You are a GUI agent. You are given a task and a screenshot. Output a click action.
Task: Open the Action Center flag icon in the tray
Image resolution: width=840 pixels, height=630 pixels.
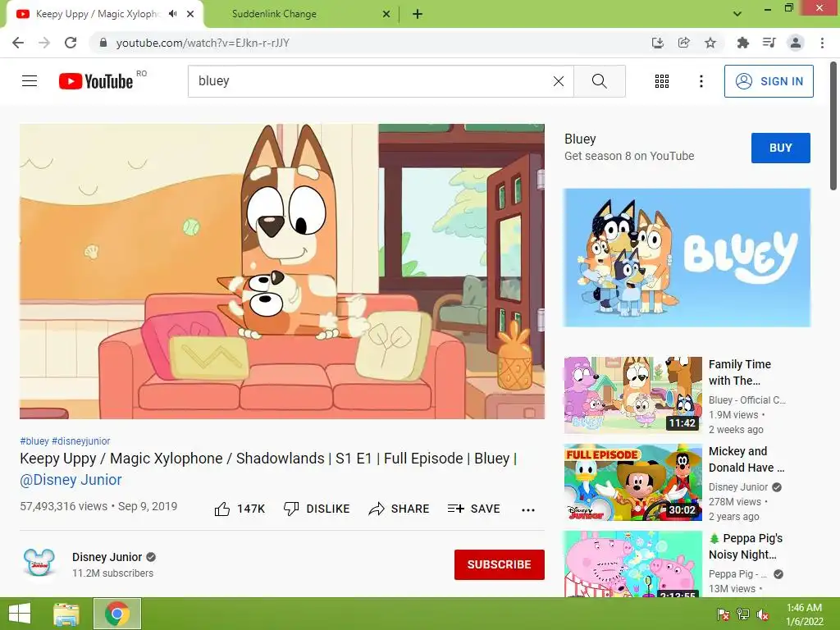[724, 614]
